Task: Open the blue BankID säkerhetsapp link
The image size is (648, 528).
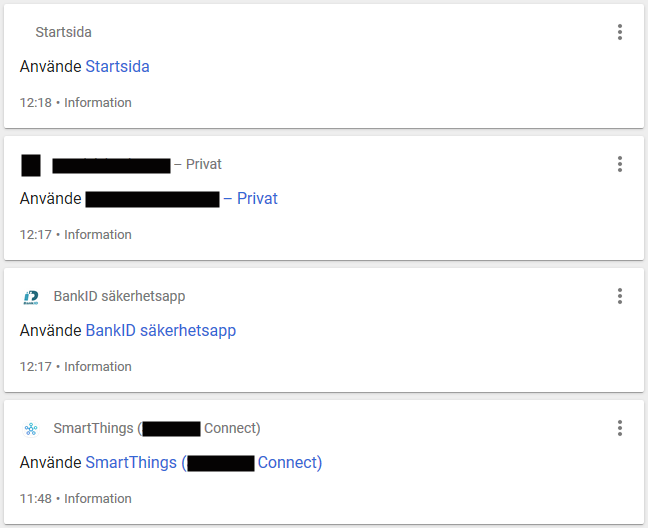Action: pyautogui.click(x=161, y=331)
